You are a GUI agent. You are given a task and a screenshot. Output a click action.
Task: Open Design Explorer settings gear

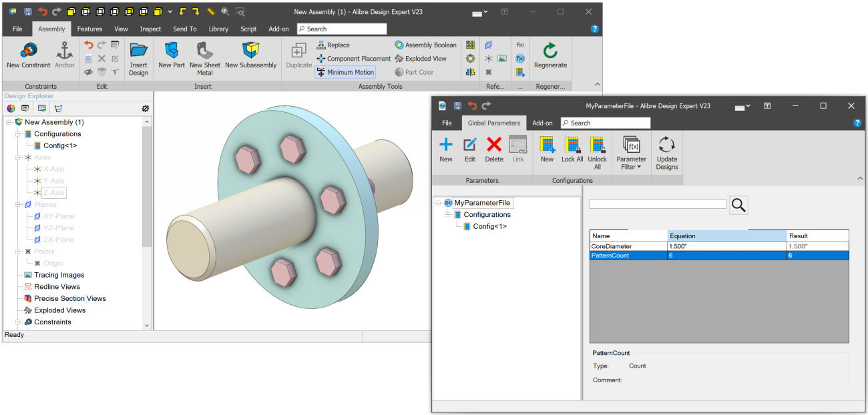tap(145, 108)
